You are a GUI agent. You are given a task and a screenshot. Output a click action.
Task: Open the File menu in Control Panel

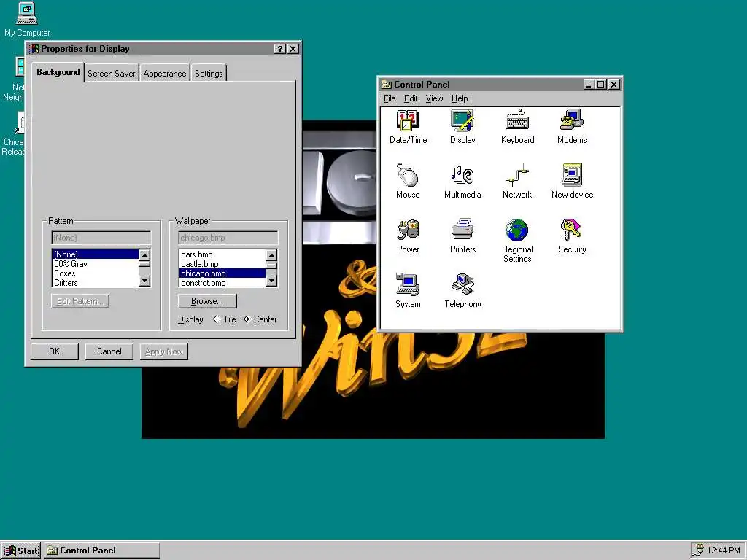[x=390, y=98]
